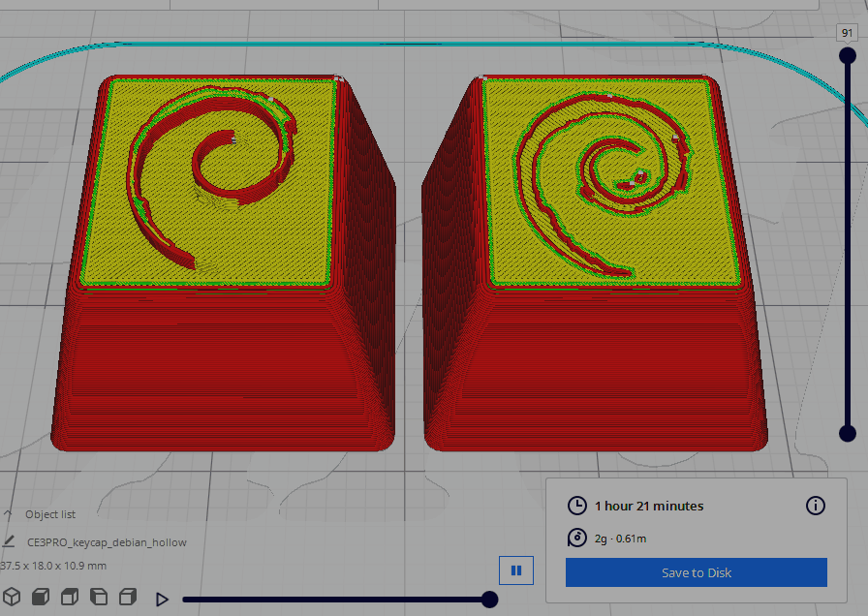Click bottom handle of layer slider

click(847, 433)
